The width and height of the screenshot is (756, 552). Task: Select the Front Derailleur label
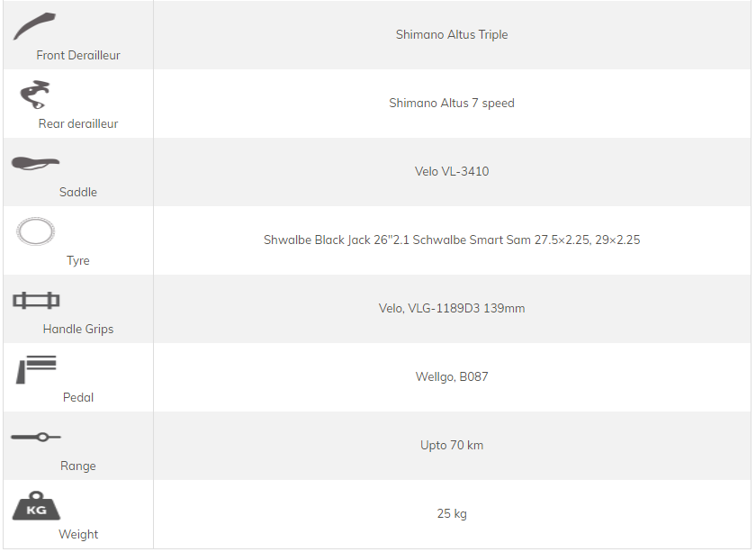[78, 56]
